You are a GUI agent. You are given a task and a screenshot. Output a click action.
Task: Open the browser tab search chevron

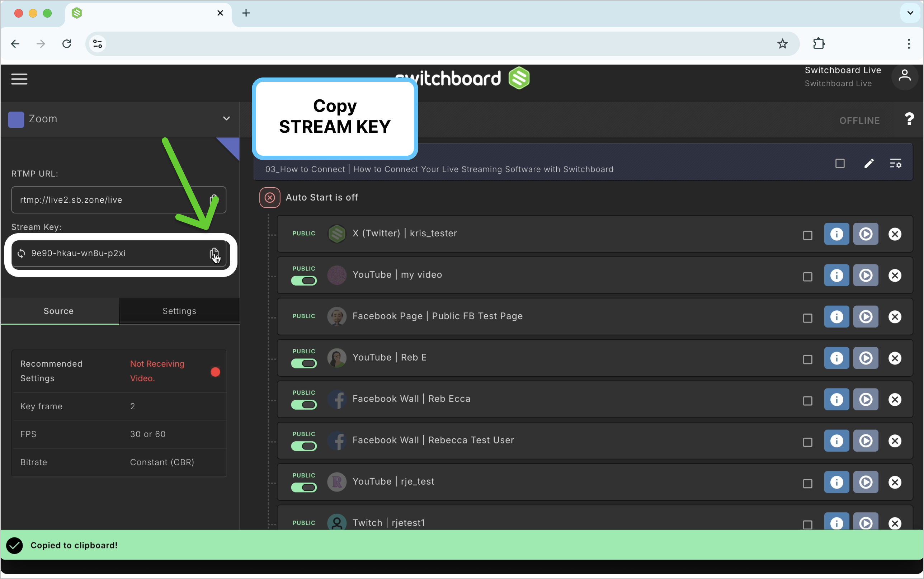[x=910, y=13]
